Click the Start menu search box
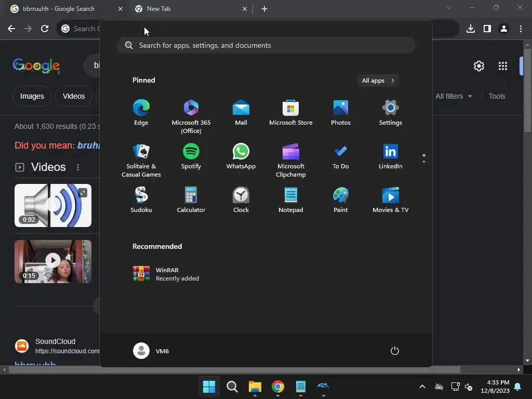Viewport: 532px width, 399px height. point(266,45)
